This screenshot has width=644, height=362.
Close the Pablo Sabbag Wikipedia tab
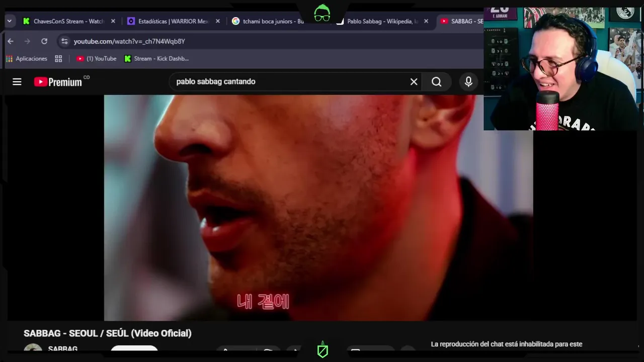click(x=426, y=21)
